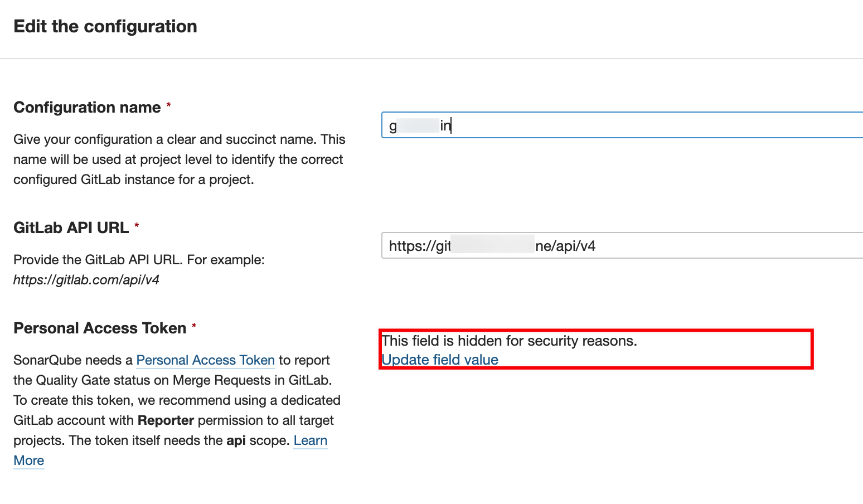
Task: Open the 'Personal Access Token' hyperlink in the description
Action: coord(205,360)
